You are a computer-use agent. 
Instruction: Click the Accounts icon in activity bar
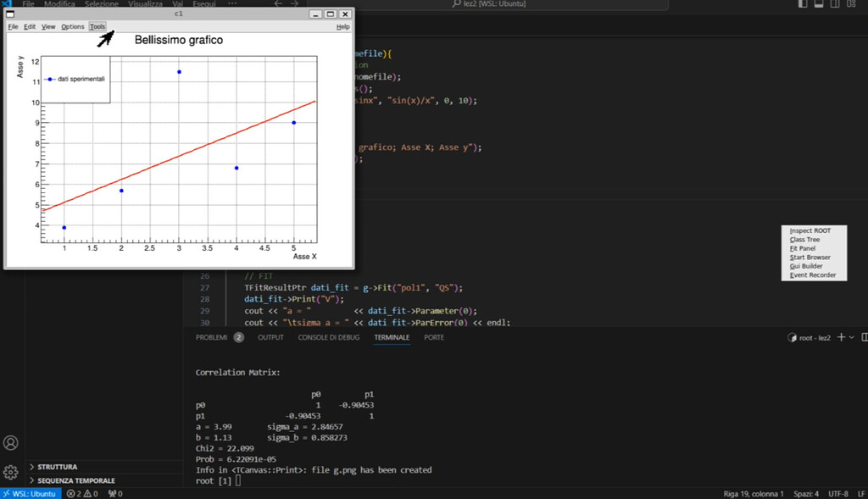point(11,443)
